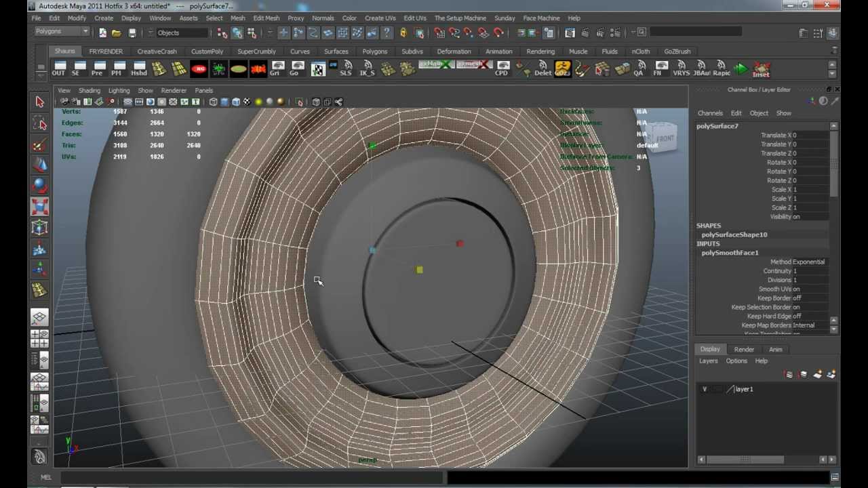
Task: Select the arrow Select tool in the toolbox
Action: click(x=39, y=102)
